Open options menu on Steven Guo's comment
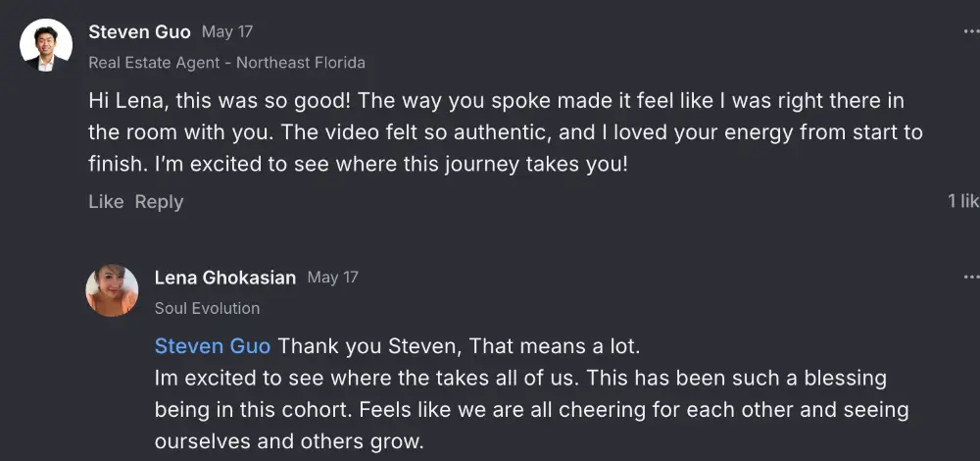 (x=970, y=32)
